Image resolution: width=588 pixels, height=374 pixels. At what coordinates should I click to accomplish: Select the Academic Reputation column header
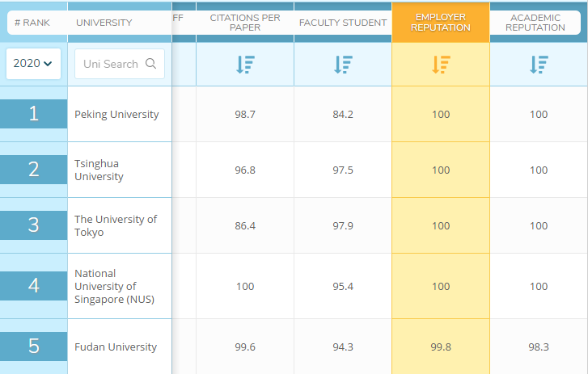(535, 23)
